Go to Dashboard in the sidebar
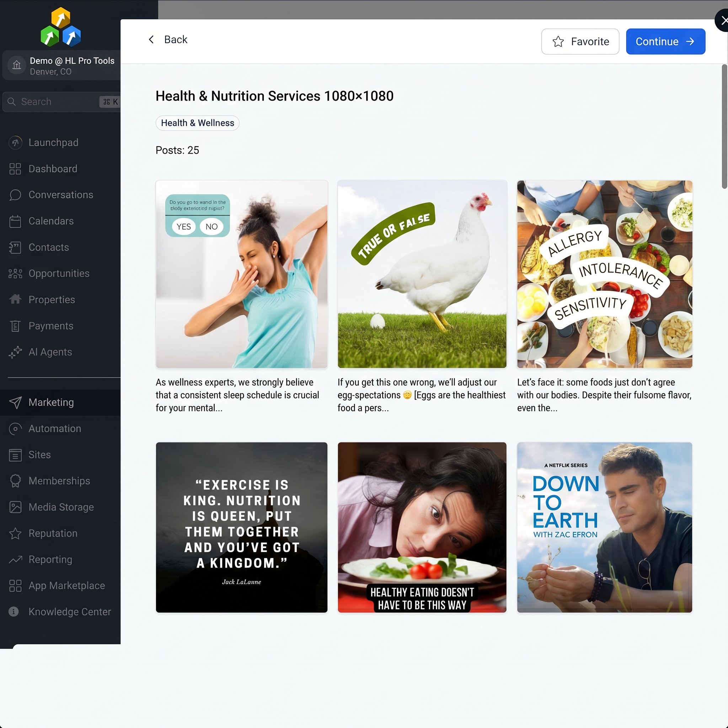Screen dimensions: 728x728 point(60,169)
